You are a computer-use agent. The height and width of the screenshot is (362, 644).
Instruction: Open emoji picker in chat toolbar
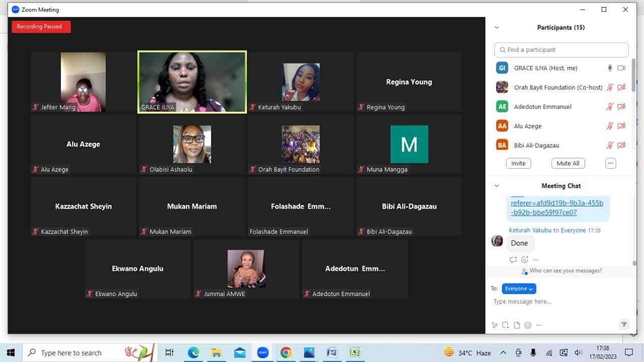point(528,325)
